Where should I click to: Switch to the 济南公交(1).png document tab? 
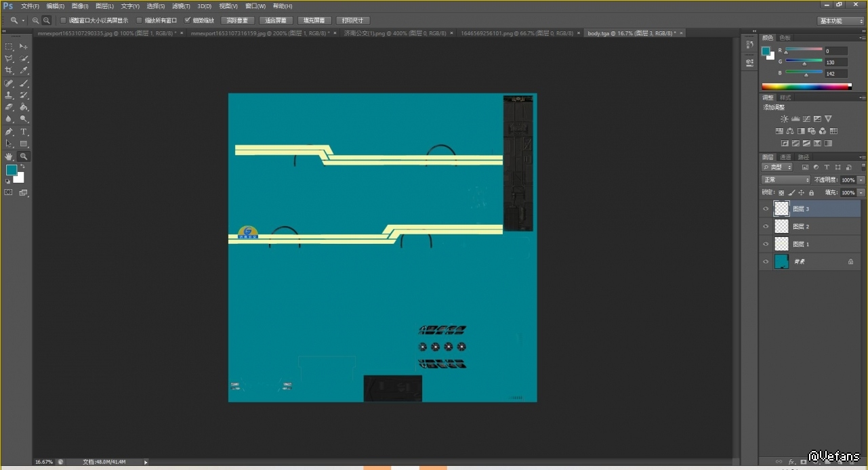pyautogui.click(x=394, y=33)
